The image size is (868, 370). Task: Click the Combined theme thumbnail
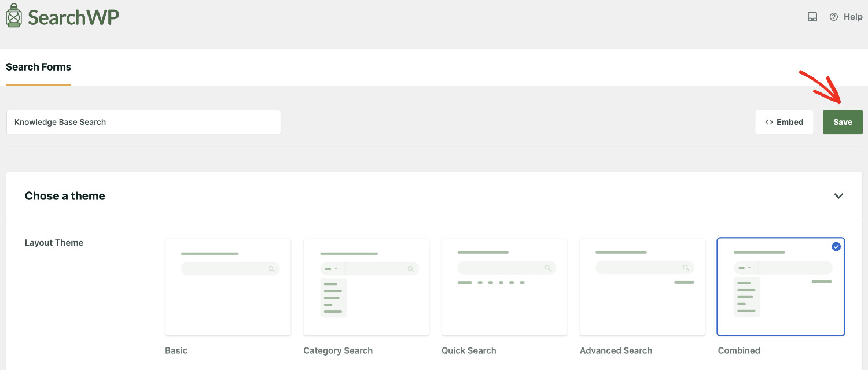tap(781, 287)
